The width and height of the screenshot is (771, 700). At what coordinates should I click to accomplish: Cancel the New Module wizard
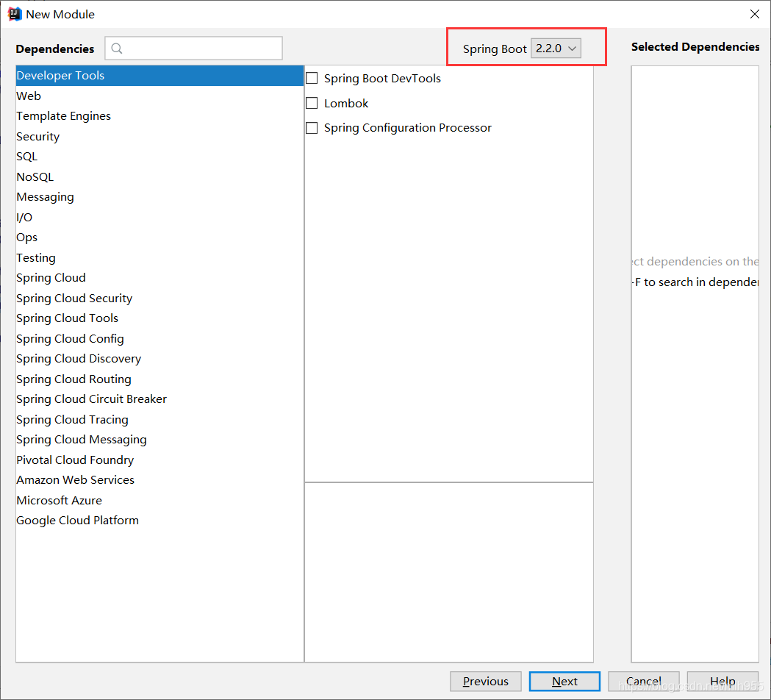(x=644, y=682)
